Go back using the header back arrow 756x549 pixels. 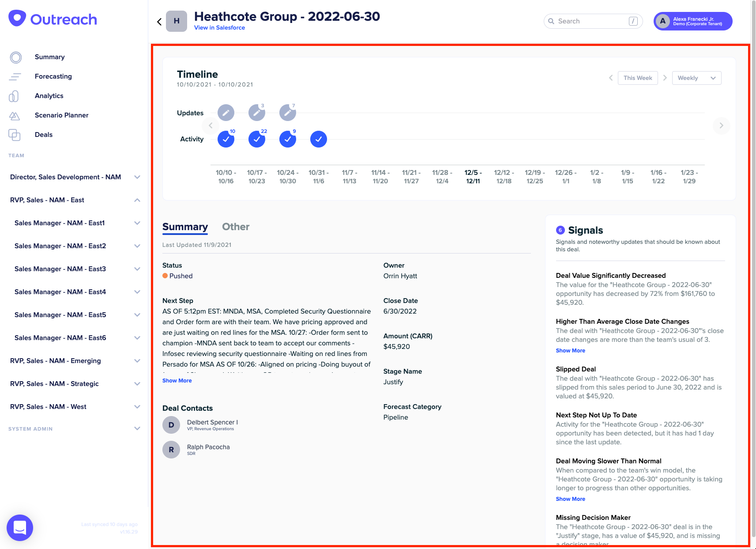pyautogui.click(x=159, y=22)
